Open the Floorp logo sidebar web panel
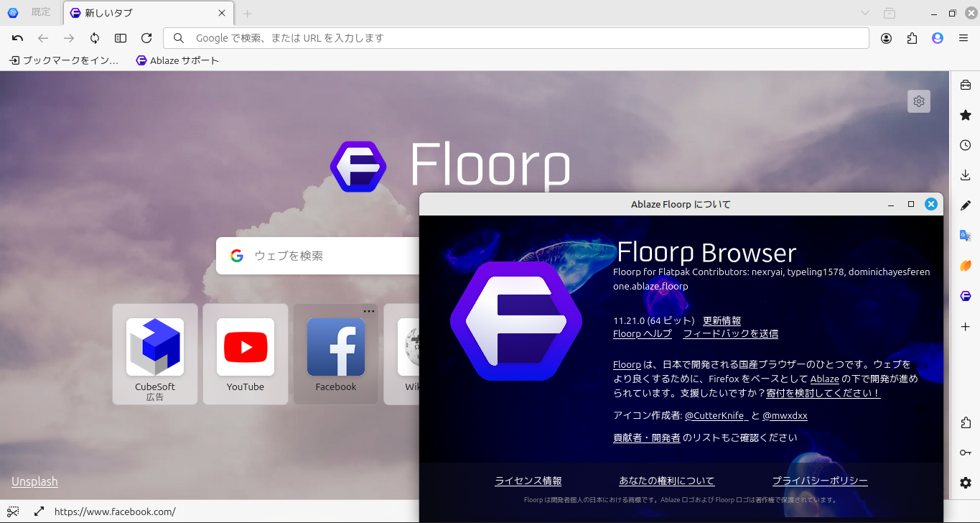The height and width of the screenshot is (523, 980). [966, 296]
